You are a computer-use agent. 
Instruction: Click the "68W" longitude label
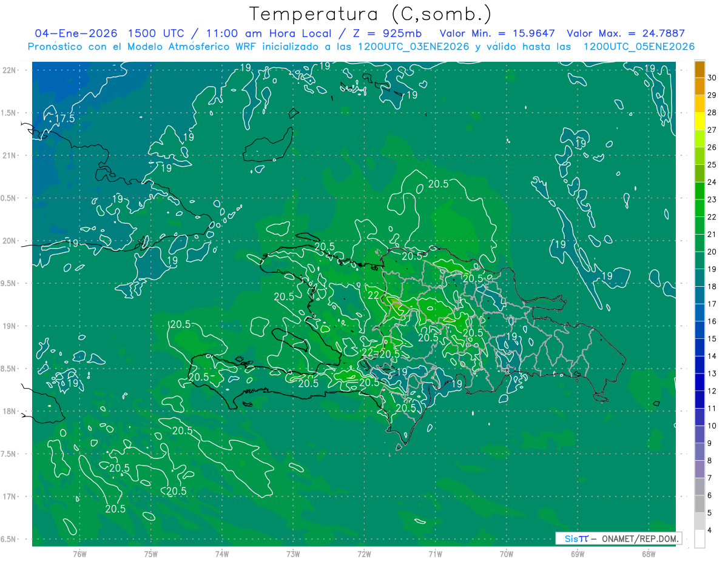point(649,554)
